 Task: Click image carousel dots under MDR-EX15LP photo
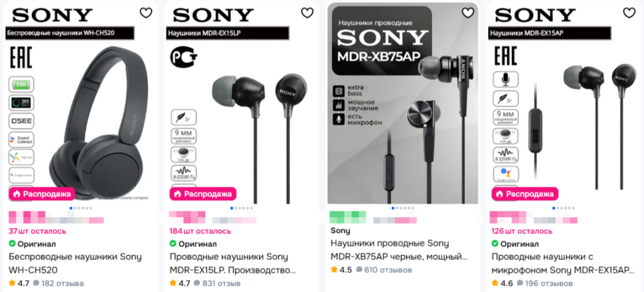click(x=241, y=208)
